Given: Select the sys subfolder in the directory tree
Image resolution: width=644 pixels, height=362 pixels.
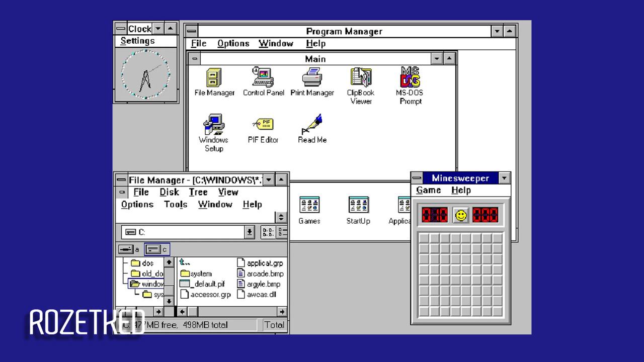Looking at the screenshot, I should click(x=153, y=295).
